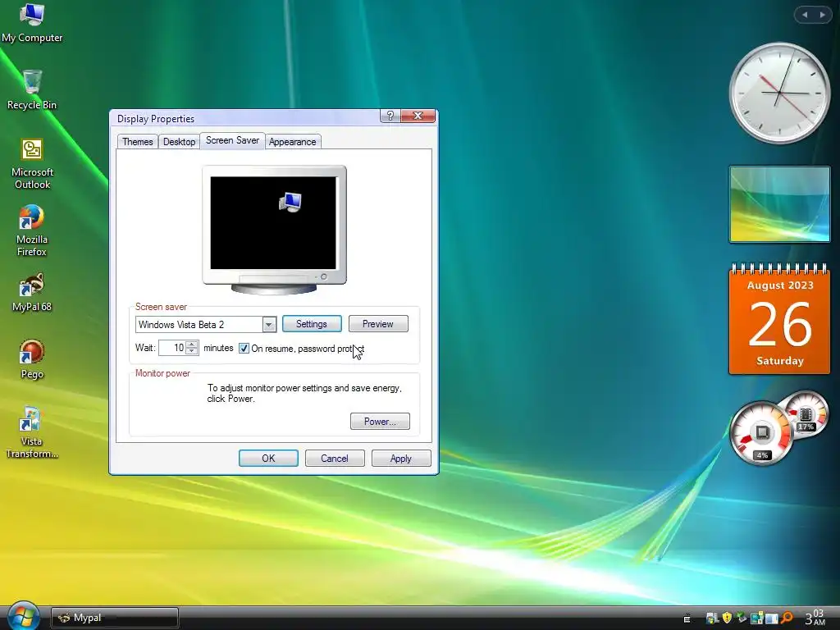The image size is (840, 630).
Task: Click the Wait minutes input field
Action: coord(172,348)
